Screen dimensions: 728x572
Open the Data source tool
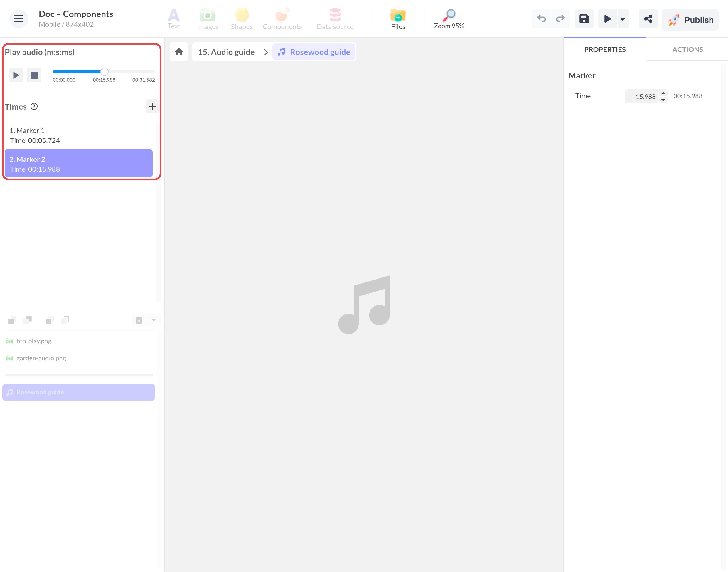pyautogui.click(x=335, y=19)
